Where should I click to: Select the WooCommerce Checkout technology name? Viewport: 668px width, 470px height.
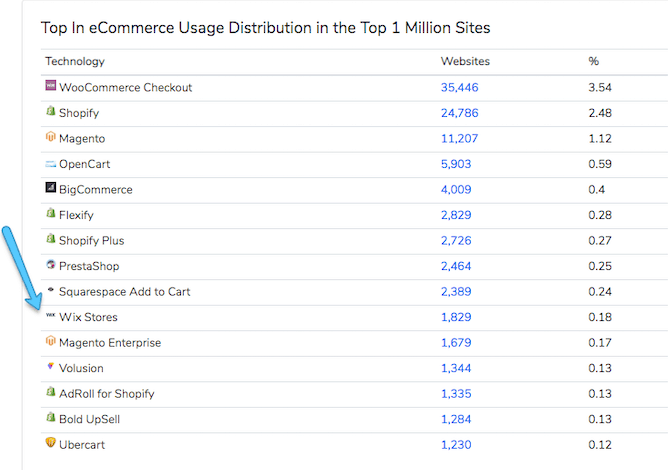click(126, 87)
